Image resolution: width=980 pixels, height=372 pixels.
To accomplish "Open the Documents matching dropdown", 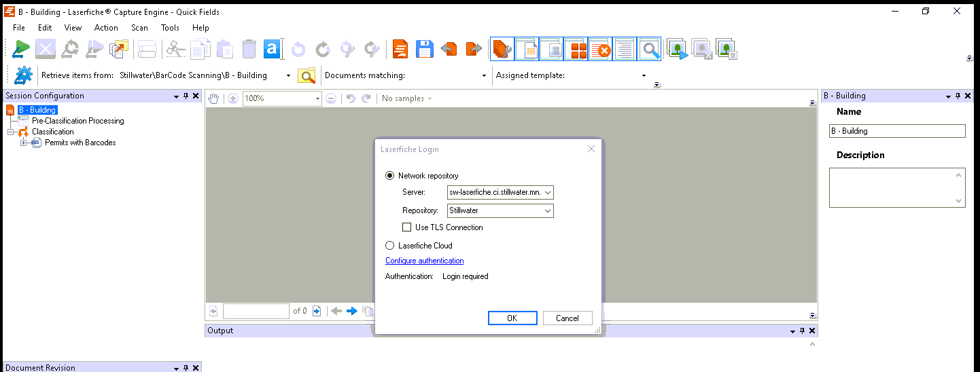I will tap(485, 75).
